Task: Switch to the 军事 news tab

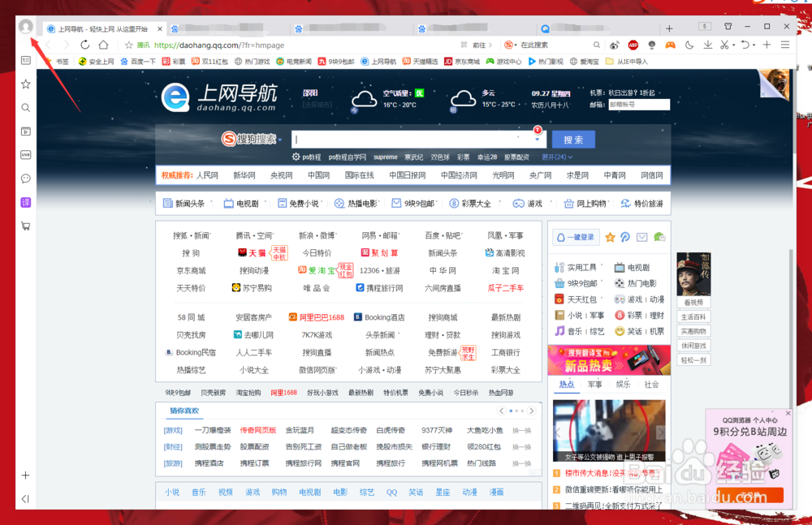Action: click(x=595, y=385)
